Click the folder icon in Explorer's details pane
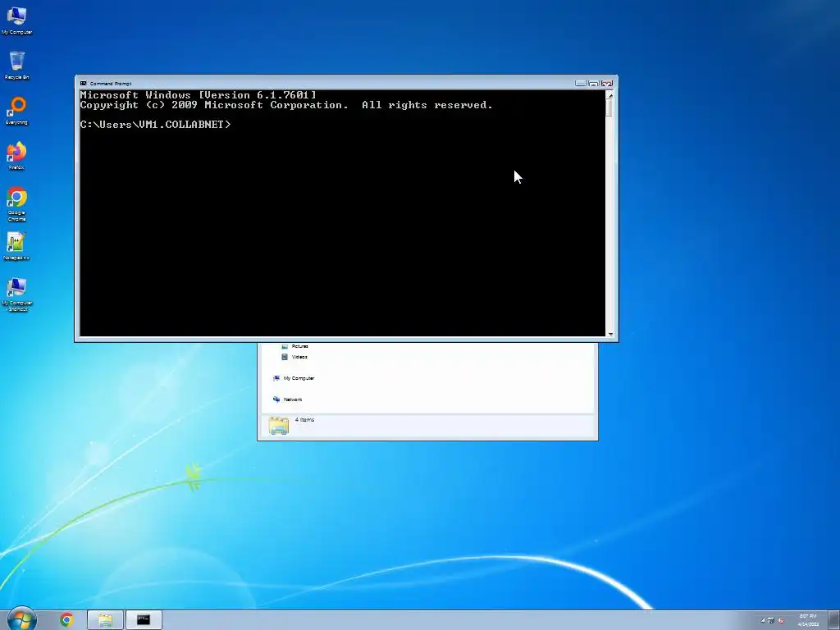Viewport: 840px width, 630px height. pos(279,426)
